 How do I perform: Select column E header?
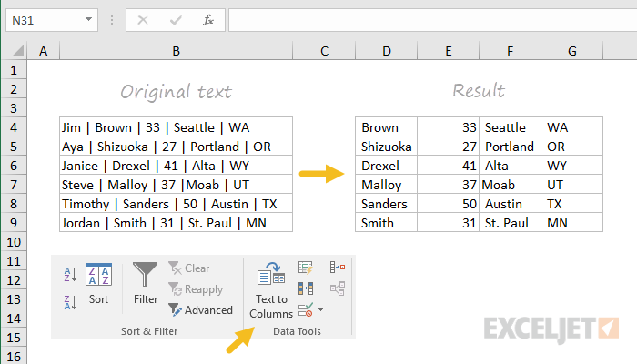[448, 51]
